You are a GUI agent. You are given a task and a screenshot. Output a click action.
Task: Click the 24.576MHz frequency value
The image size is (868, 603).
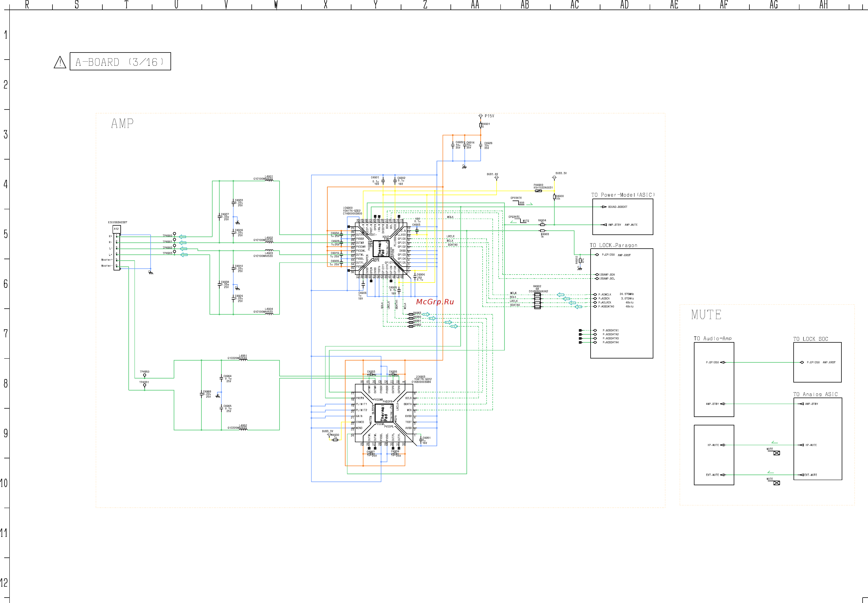pos(627,294)
